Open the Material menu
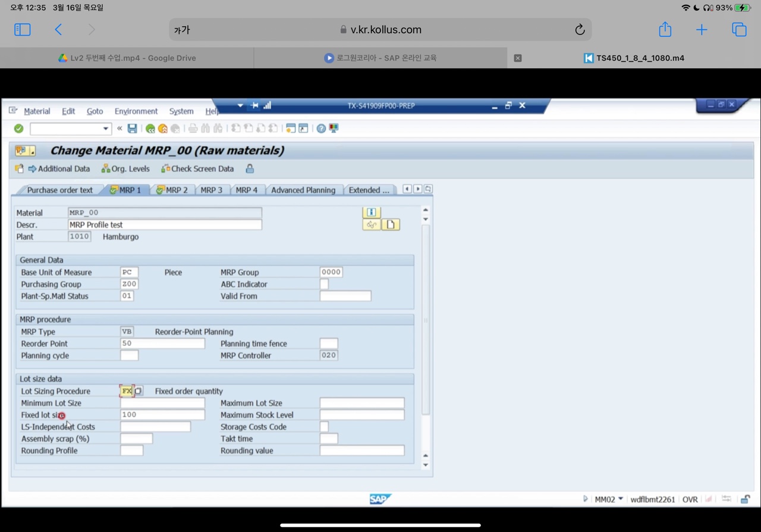 [x=37, y=111]
